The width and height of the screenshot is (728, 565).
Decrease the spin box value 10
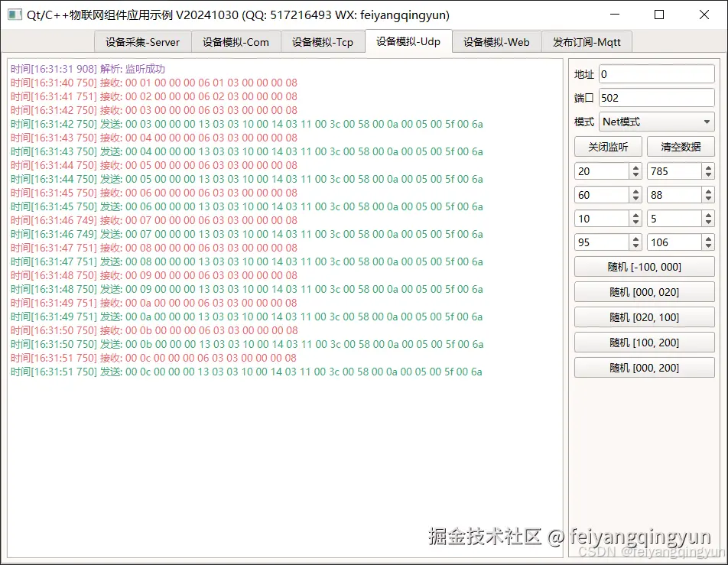(x=635, y=222)
